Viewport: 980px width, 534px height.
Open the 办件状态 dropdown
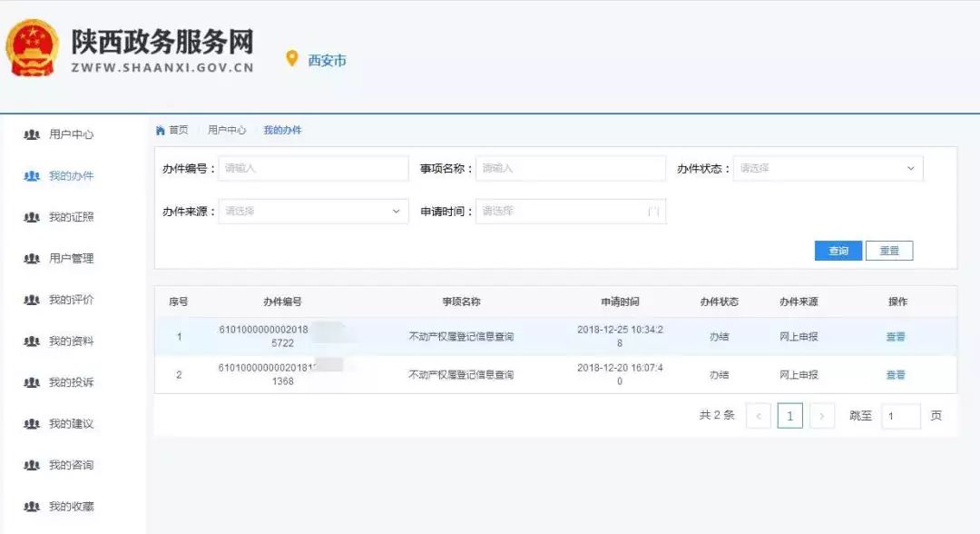(x=828, y=169)
